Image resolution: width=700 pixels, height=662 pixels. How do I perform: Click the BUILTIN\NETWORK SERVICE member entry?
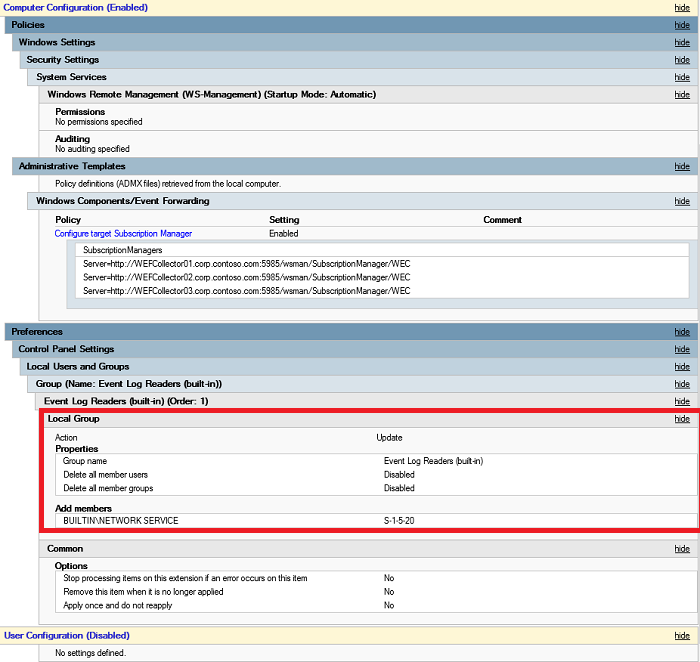coord(120,521)
